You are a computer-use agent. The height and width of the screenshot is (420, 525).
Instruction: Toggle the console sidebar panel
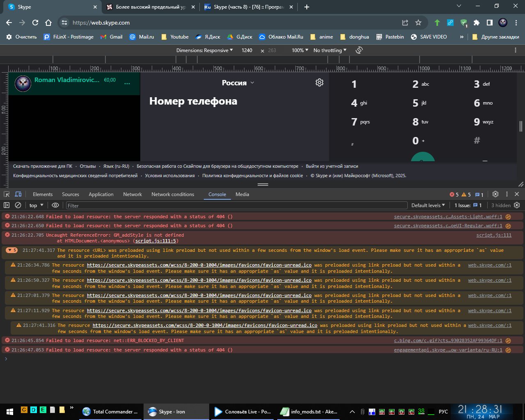[x=7, y=205]
